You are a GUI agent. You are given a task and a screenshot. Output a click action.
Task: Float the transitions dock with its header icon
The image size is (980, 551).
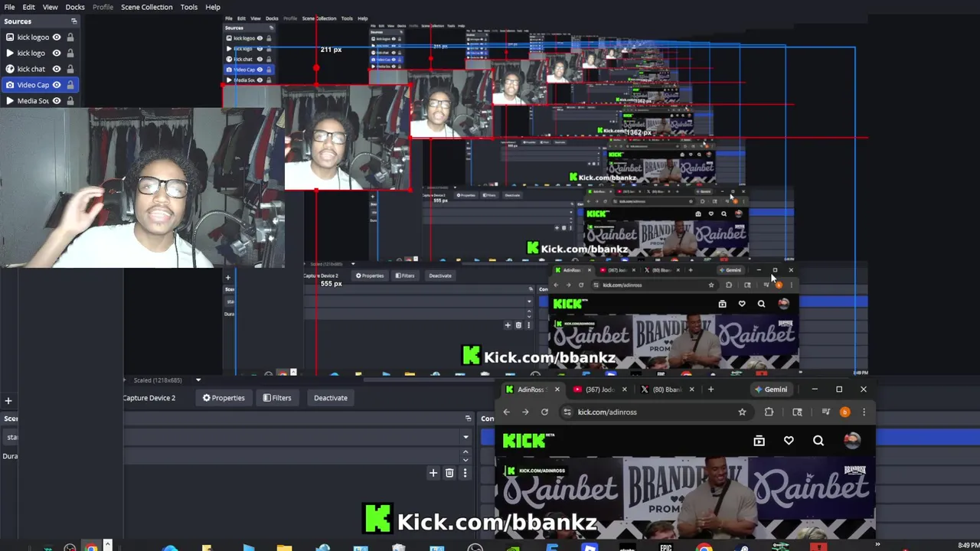tap(468, 419)
